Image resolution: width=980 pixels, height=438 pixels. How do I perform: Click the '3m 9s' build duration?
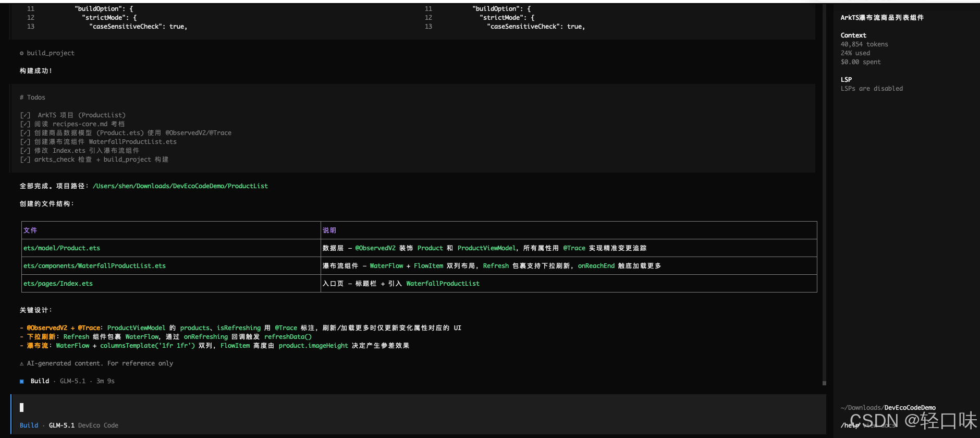click(x=105, y=381)
